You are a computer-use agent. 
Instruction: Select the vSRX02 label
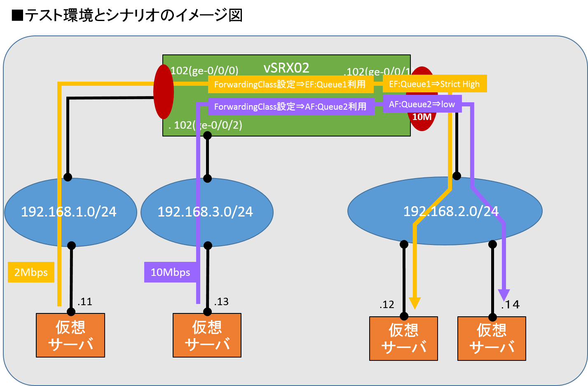[x=286, y=68]
